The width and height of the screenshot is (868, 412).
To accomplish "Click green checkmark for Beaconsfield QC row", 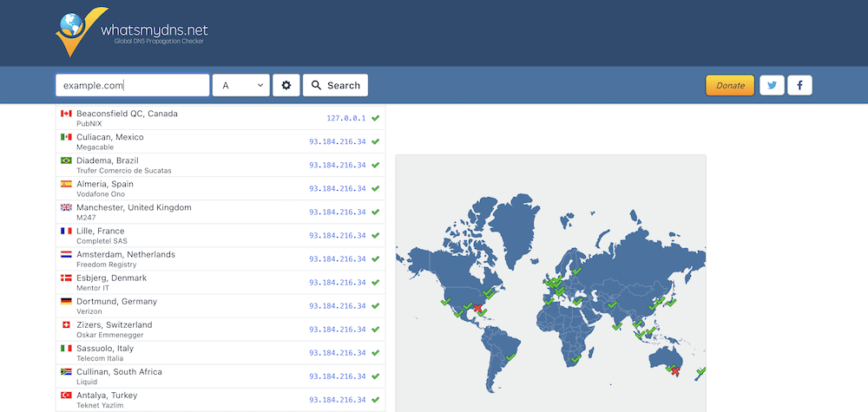I will 375,118.
